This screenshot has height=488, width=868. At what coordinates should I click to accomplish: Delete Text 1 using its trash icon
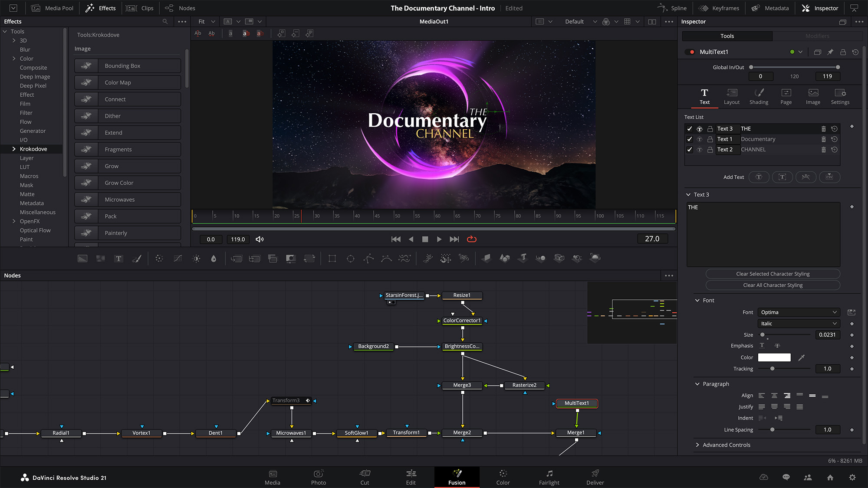coord(824,139)
